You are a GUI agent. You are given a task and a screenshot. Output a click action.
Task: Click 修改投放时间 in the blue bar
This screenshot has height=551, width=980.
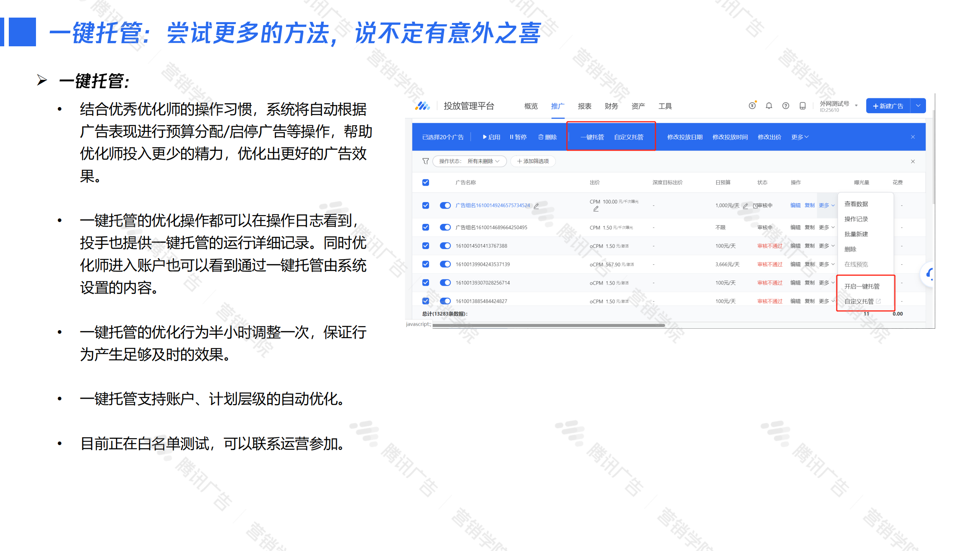tap(730, 137)
